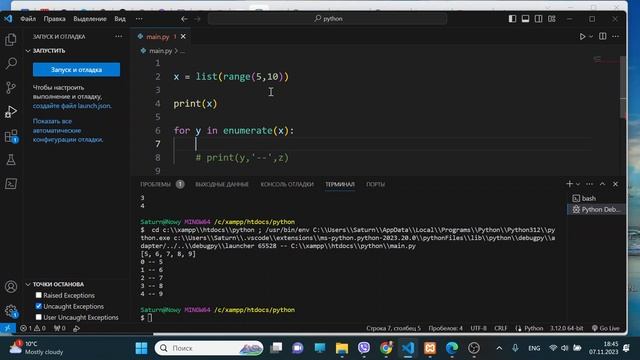Open the Explorer view in activity bar

11,40
